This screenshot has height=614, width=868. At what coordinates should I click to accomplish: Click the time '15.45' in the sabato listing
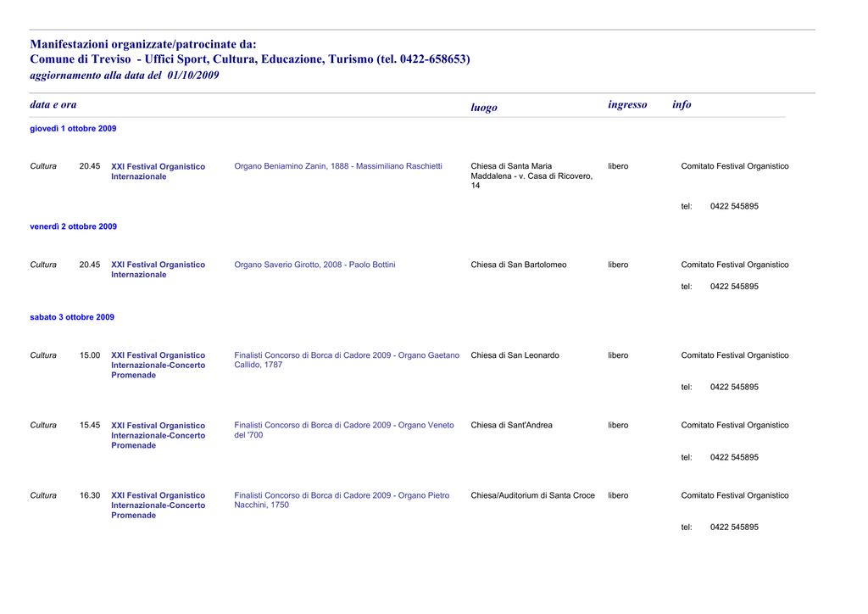pyautogui.click(x=90, y=425)
